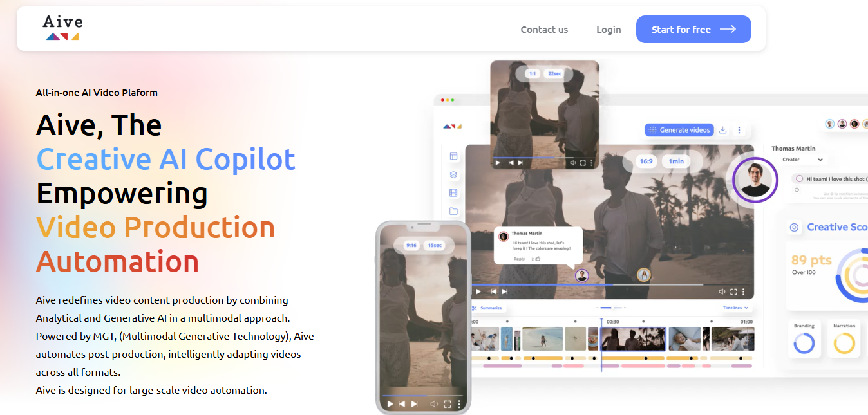Click the Aive logo in the header
This screenshot has height=415, width=868.
pyautogui.click(x=63, y=28)
